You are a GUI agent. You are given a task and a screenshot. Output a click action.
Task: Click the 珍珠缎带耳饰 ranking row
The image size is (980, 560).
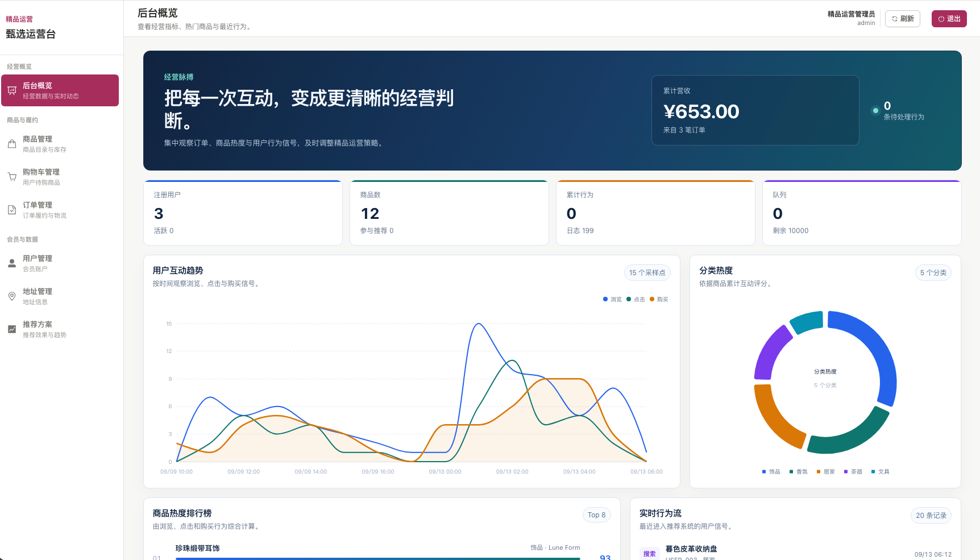pyautogui.click(x=382, y=550)
